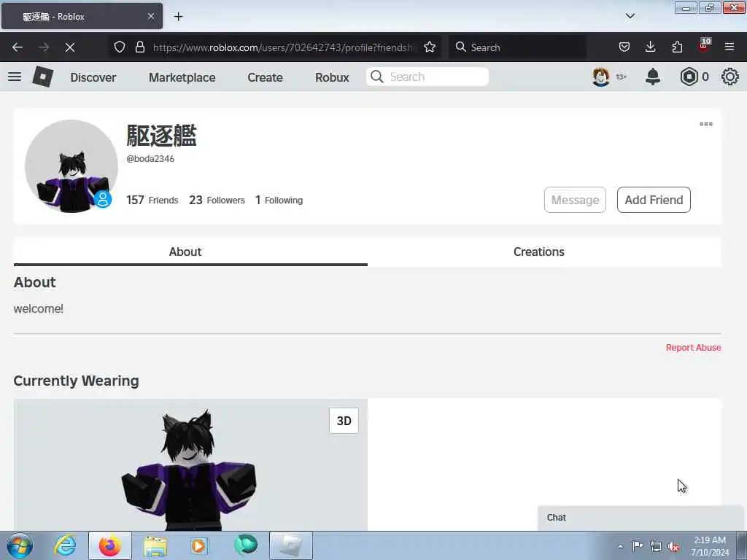The width and height of the screenshot is (747, 560).
Task: Open Firefox application hamburger menu
Action: [x=729, y=47]
